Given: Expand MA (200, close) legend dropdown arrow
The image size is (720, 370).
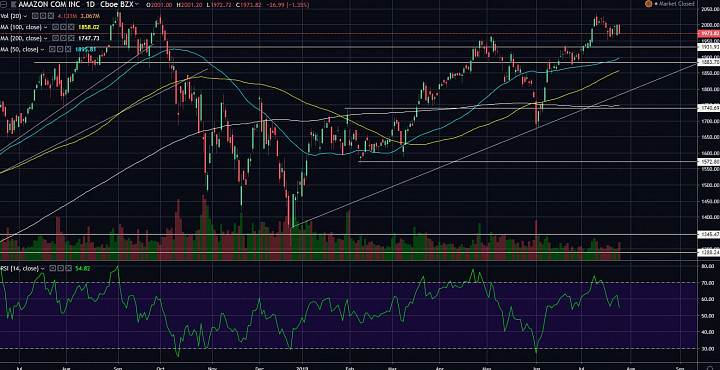Looking at the screenshot, I should 45,39.
